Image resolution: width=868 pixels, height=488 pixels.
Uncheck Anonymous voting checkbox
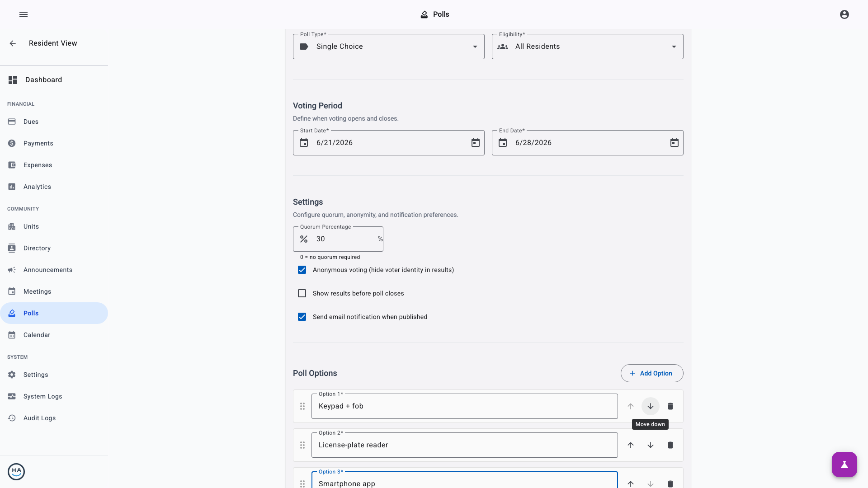coord(302,270)
